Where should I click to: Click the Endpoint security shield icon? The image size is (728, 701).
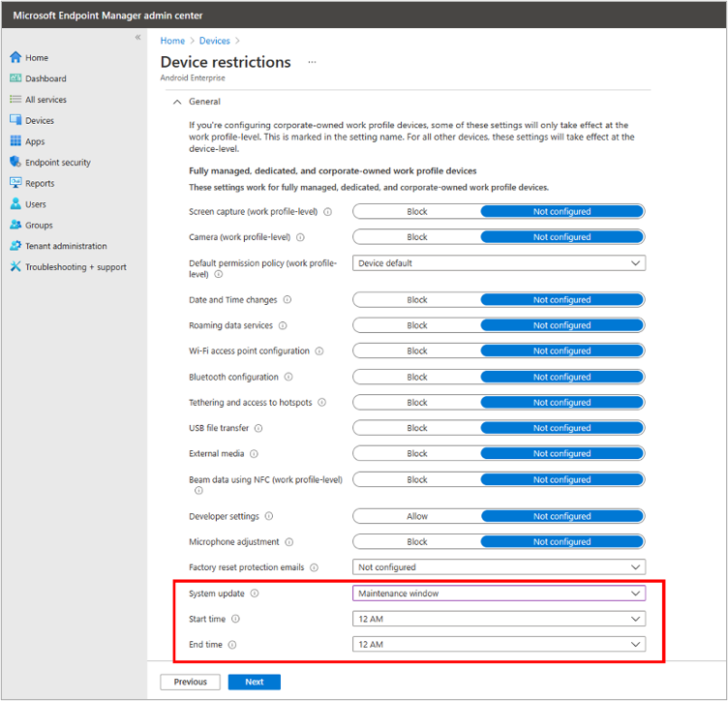coord(15,162)
